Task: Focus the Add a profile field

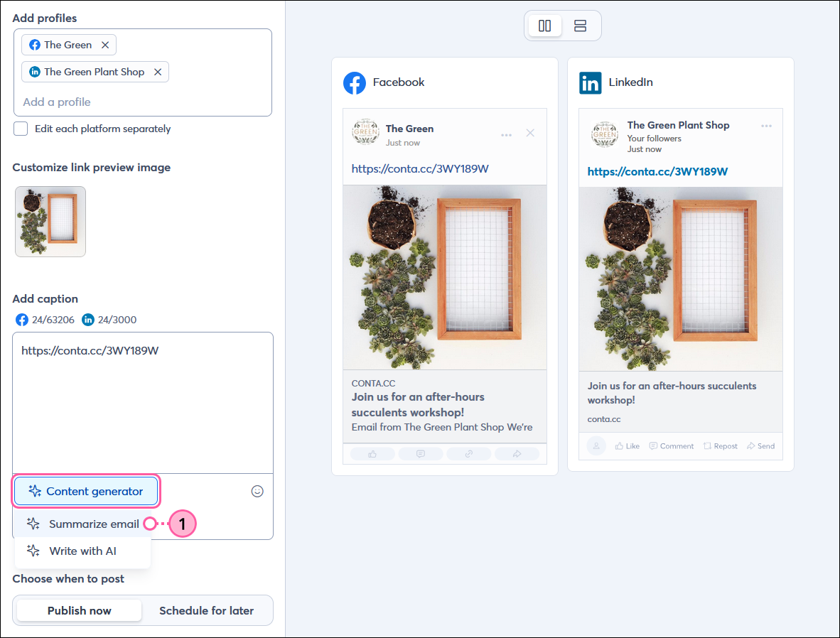Action: pyautogui.click(x=143, y=102)
